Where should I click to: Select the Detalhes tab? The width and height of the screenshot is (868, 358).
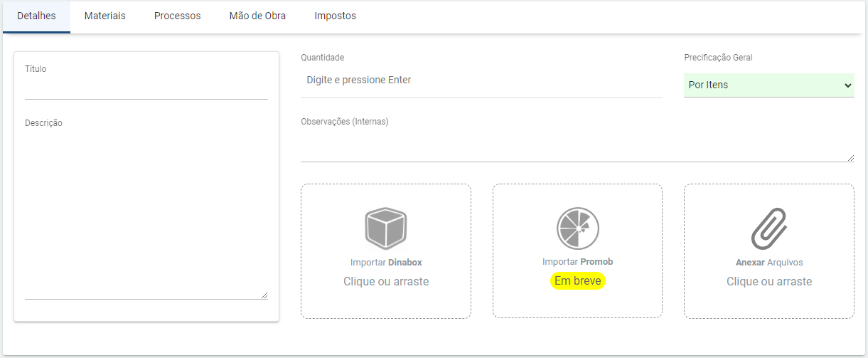[x=36, y=16]
